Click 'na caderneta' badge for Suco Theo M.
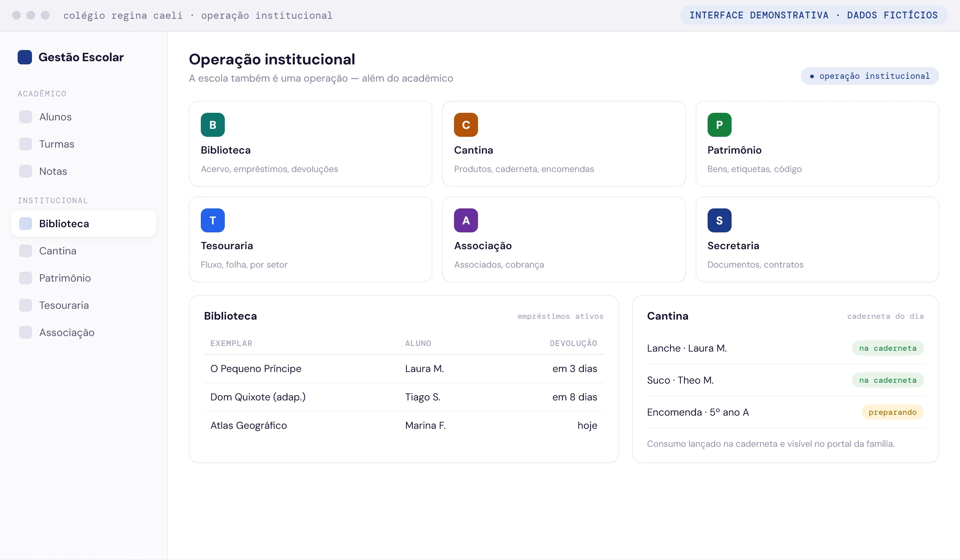This screenshot has width=960, height=560. 888,380
